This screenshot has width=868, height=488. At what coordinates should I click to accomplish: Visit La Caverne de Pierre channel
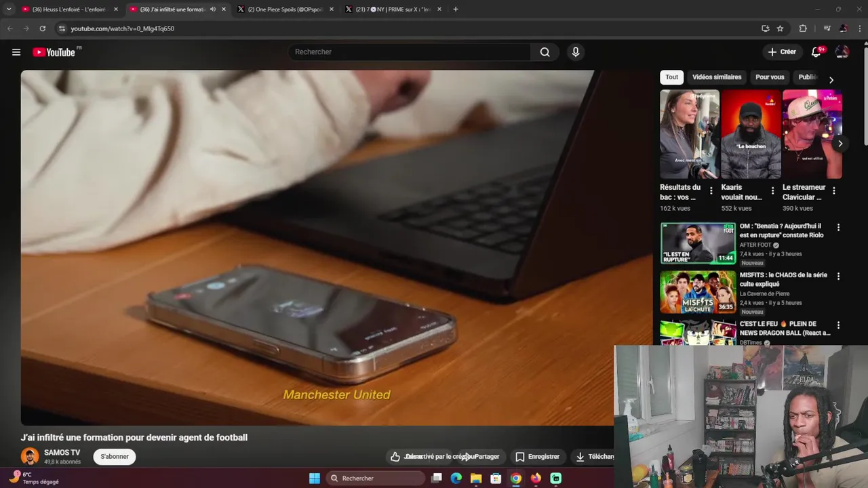point(765,294)
